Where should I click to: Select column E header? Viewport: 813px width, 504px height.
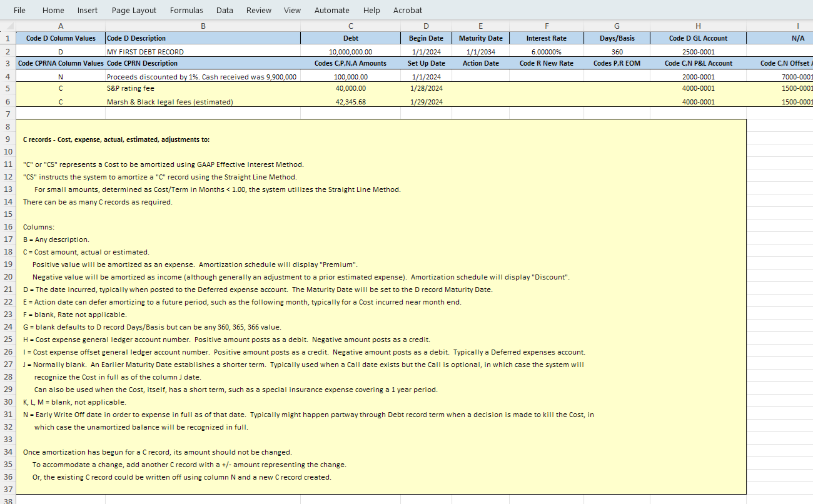(480, 26)
